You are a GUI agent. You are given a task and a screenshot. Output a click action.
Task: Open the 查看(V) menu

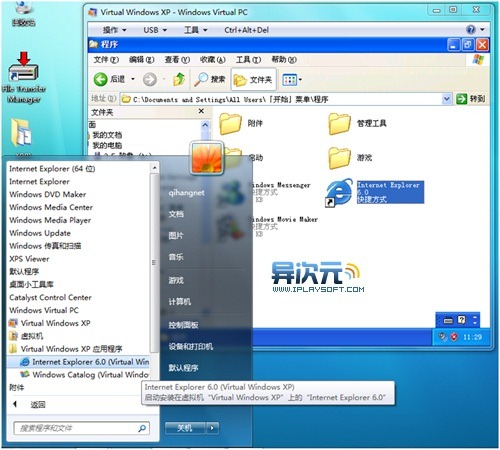click(177, 60)
